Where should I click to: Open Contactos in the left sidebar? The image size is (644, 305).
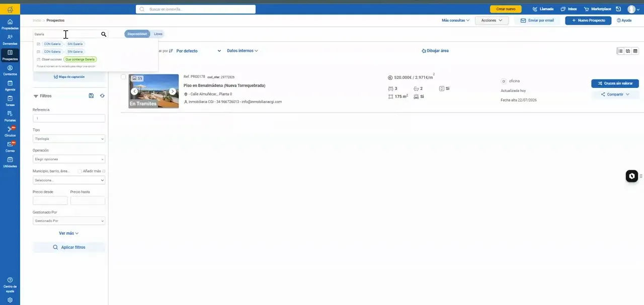tap(10, 70)
